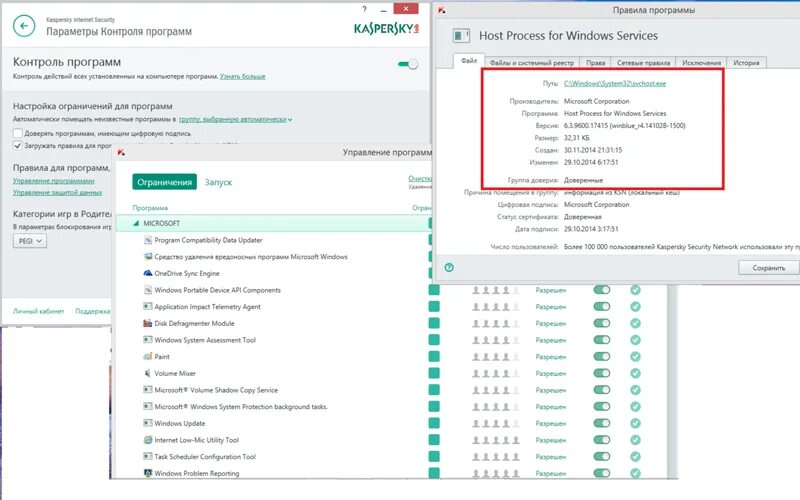
Task: Click Узнать больше link
Action: 242,77
